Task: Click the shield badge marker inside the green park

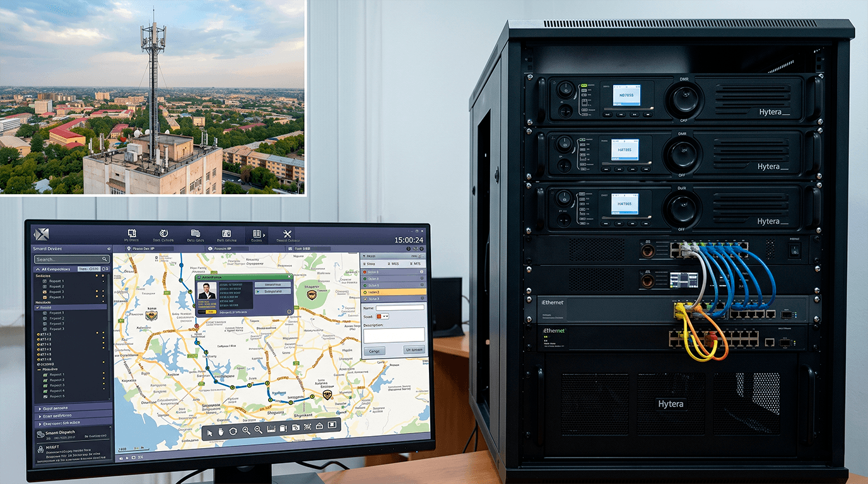Action: point(312,294)
